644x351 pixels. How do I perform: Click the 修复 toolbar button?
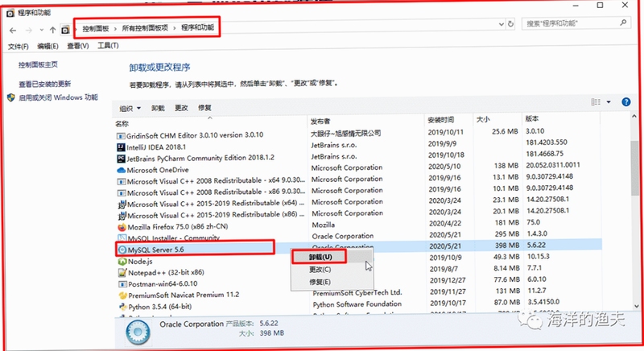coord(204,108)
